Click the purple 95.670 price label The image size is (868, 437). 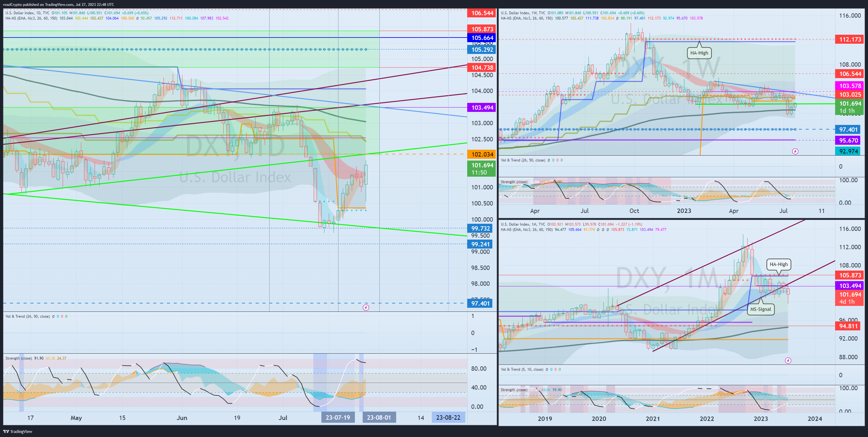848,140
